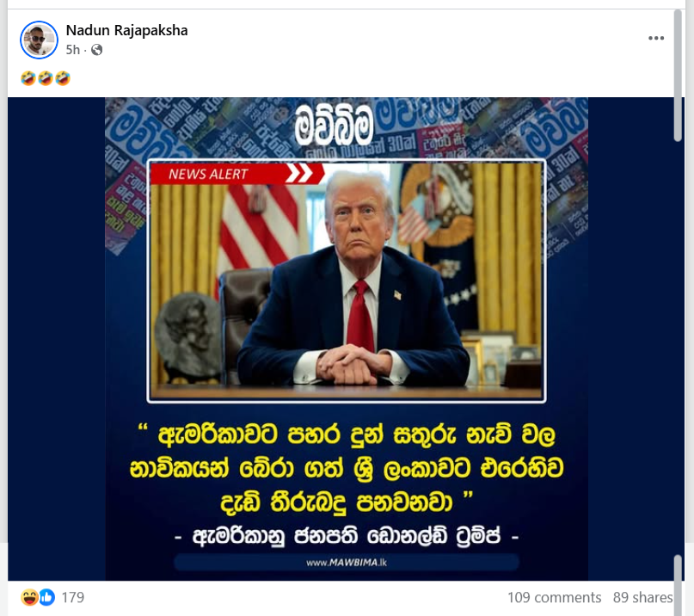Image resolution: width=694 pixels, height=616 pixels.
Task: Click the blue like reaction icon
Action: tap(47, 597)
